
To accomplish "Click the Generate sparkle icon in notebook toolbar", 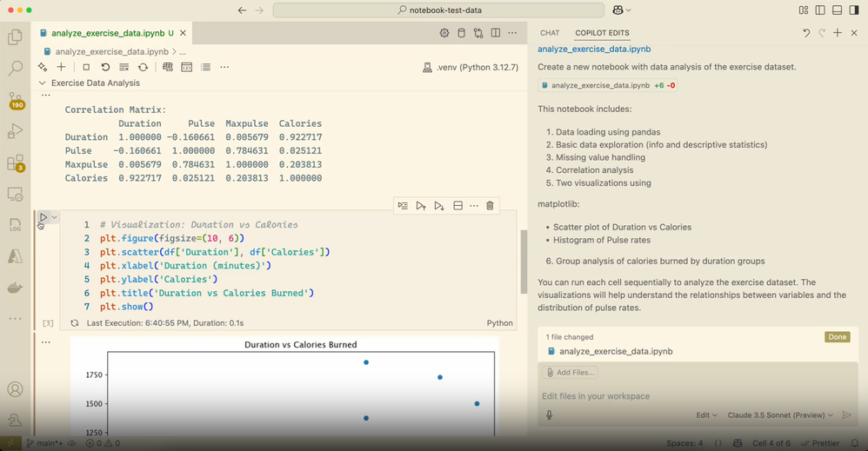I will pyautogui.click(x=43, y=67).
